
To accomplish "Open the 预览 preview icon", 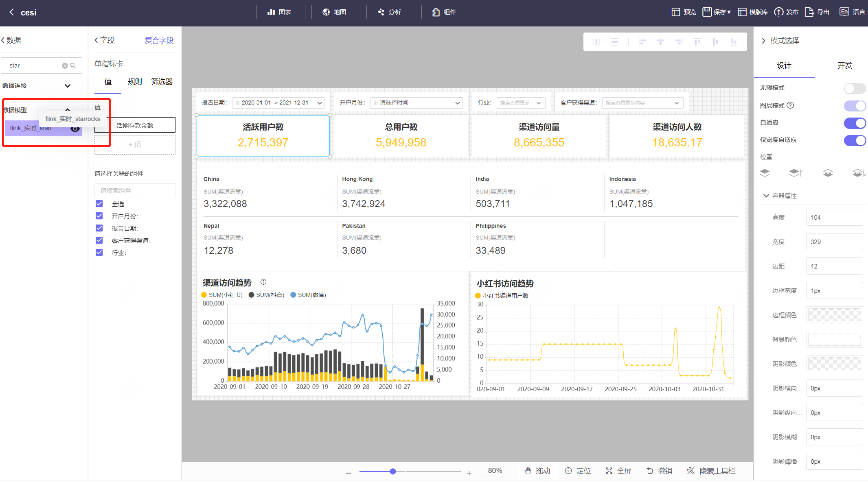I will [676, 12].
